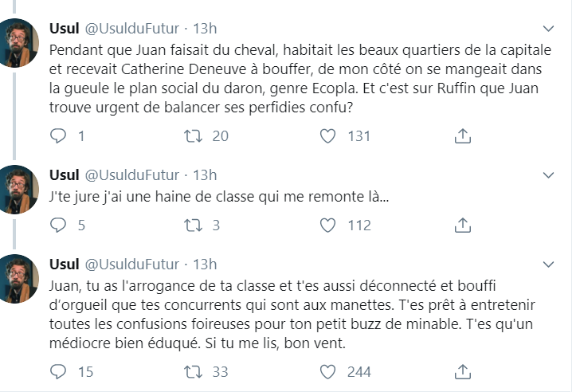Viewport: 576px width, 392px height.
Task: Open the 13h timestamp of third tweet
Action: tap(205, 265)
